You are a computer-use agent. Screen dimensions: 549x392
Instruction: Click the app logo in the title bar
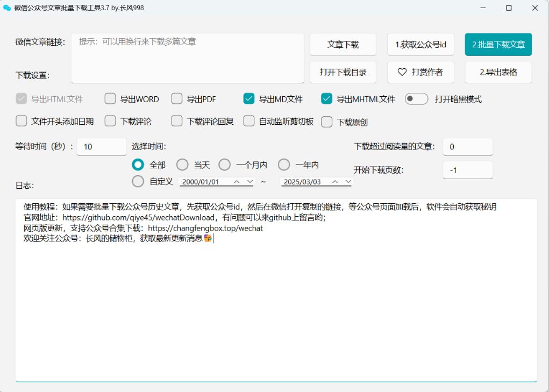pyautogui.click(x=6, y=8)
